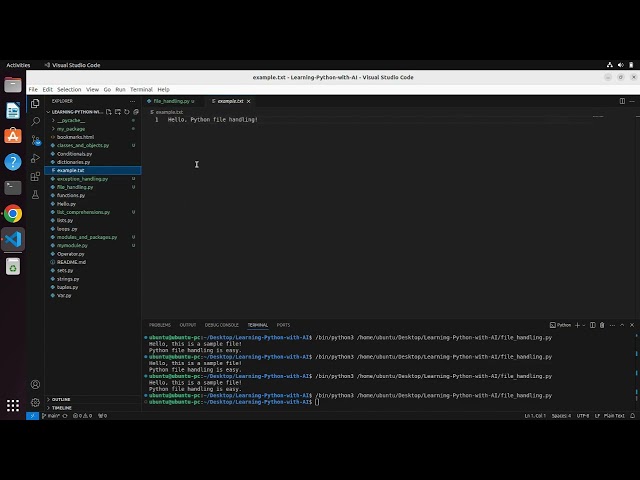This screenshot has width=640, height=480.
Task: Switch to the DEBUG CONSOLE tab
Action: click(222, 325)
